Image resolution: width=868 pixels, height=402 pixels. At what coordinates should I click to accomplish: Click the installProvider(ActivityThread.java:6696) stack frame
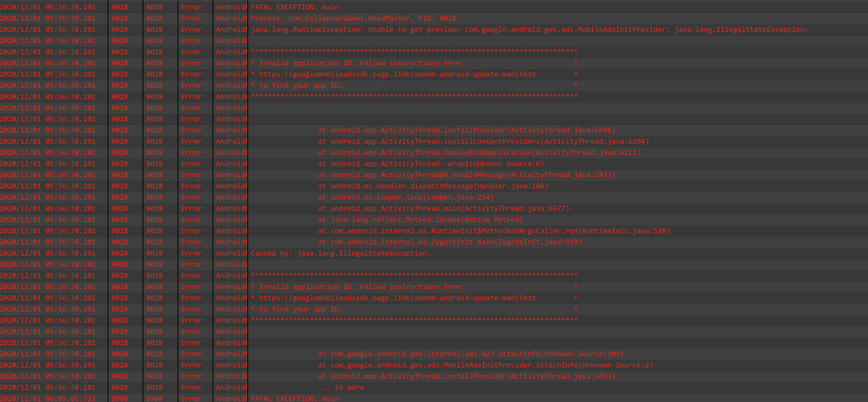[x=467, y=130]
